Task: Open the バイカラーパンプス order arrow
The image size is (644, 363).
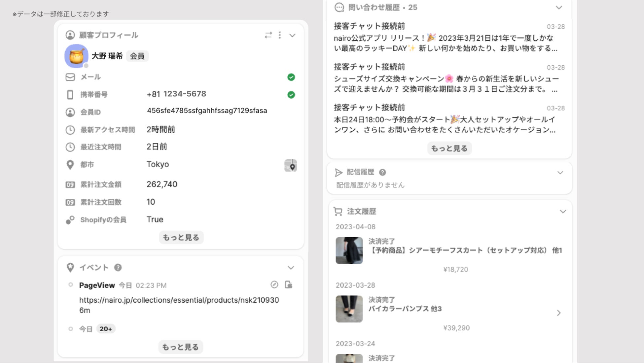Action: pyautogui.click(x=559, y=313)
